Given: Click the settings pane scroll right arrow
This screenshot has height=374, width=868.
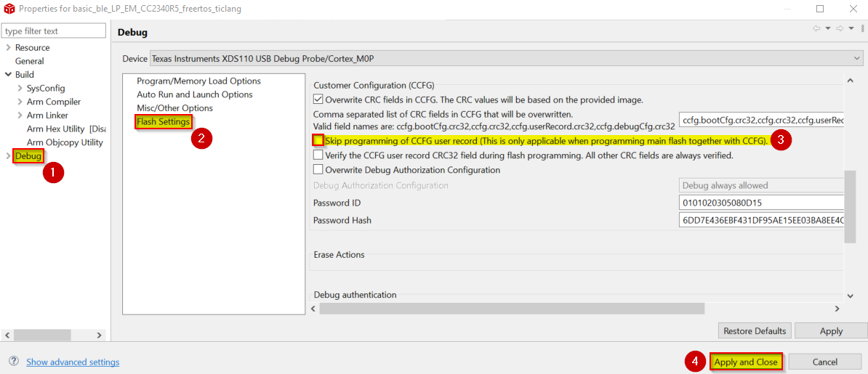Looking at the screenshot, I should tap(838, 308).
